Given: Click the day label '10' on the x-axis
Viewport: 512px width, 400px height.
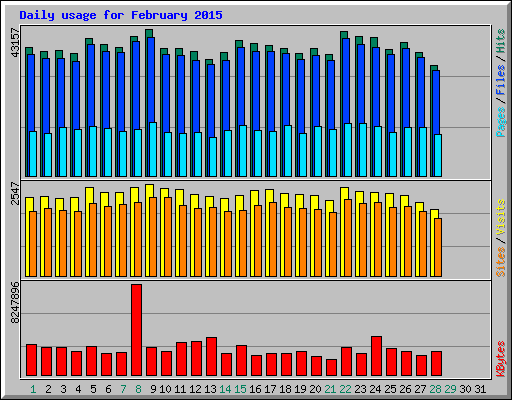Looking at the screenshot, I should pyautogui.click(x=165, y=389).
